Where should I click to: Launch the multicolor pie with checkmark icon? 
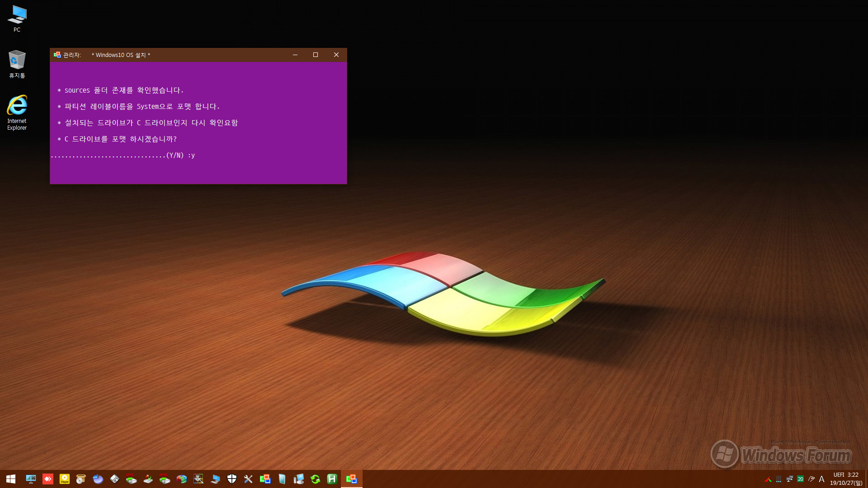tap(181, 479)
